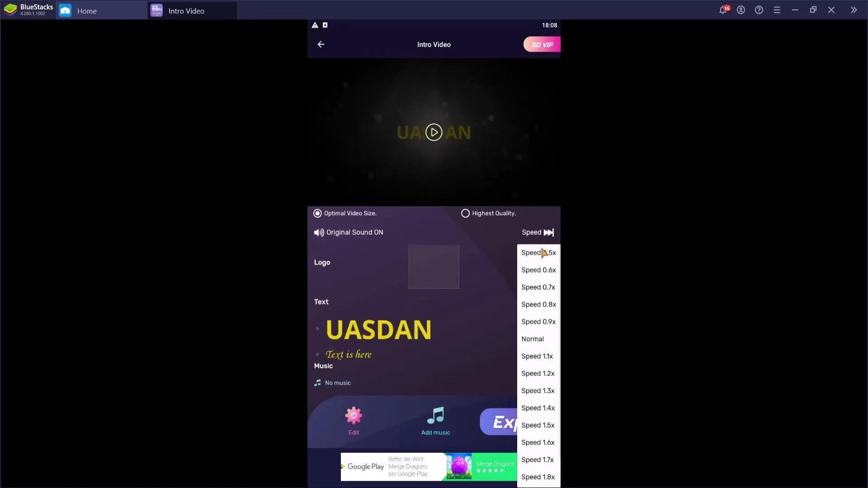Select Speed 1.5x from speed dropdown
Viewport: 868px width, 488px height.
point(537,425)
